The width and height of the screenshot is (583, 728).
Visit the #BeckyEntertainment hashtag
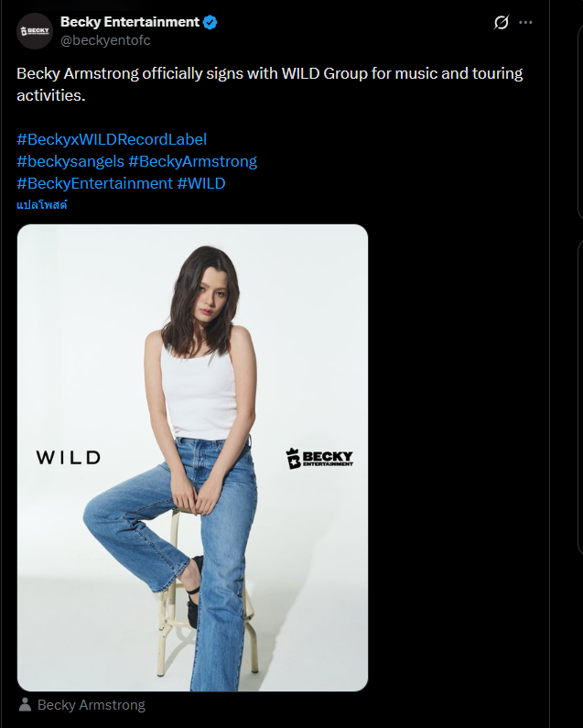94,183
